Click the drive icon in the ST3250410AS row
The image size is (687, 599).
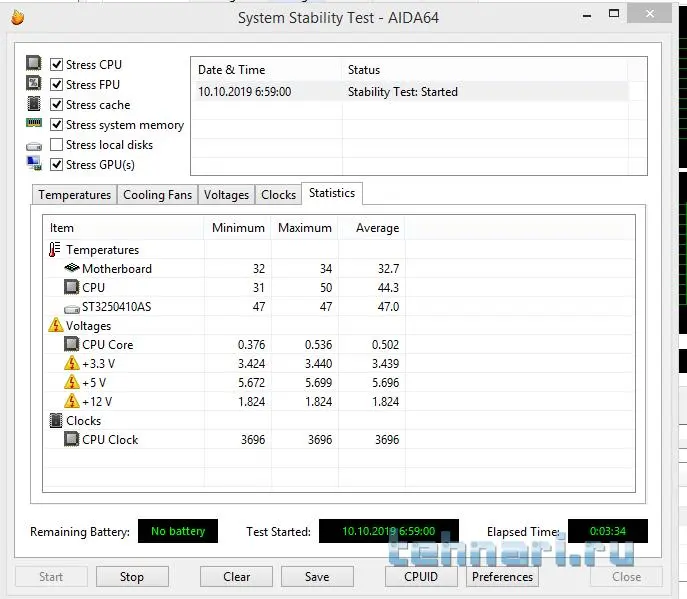pos(72,309)
